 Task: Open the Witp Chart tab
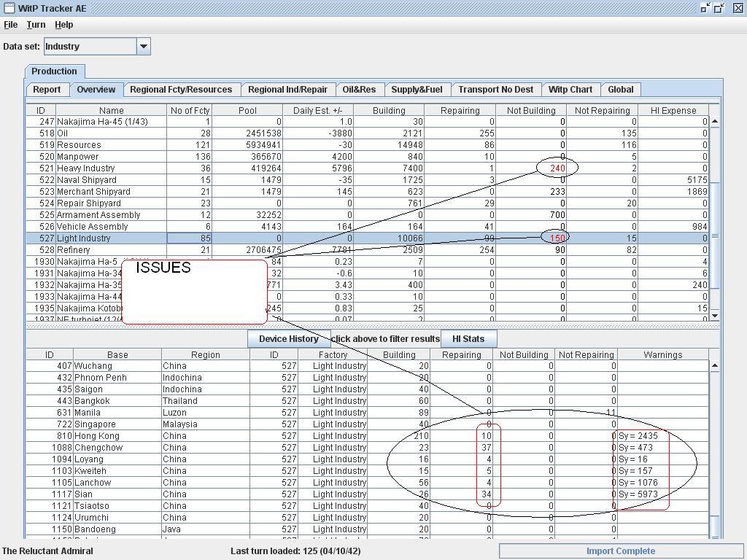(570, 90)
